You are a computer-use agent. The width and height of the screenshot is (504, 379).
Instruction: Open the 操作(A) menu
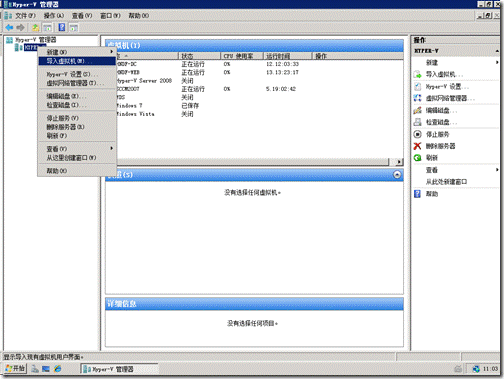[x=54, y=16]
